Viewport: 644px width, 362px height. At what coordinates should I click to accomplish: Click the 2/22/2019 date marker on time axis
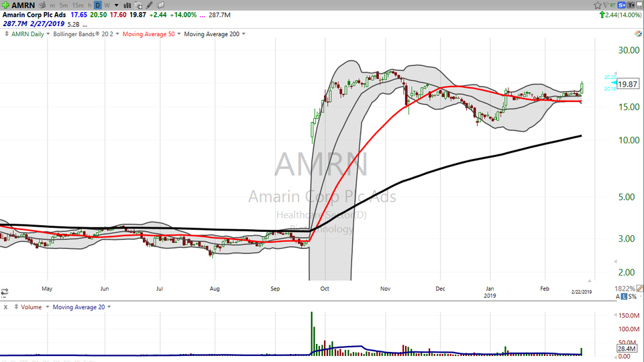coord(582,292)
